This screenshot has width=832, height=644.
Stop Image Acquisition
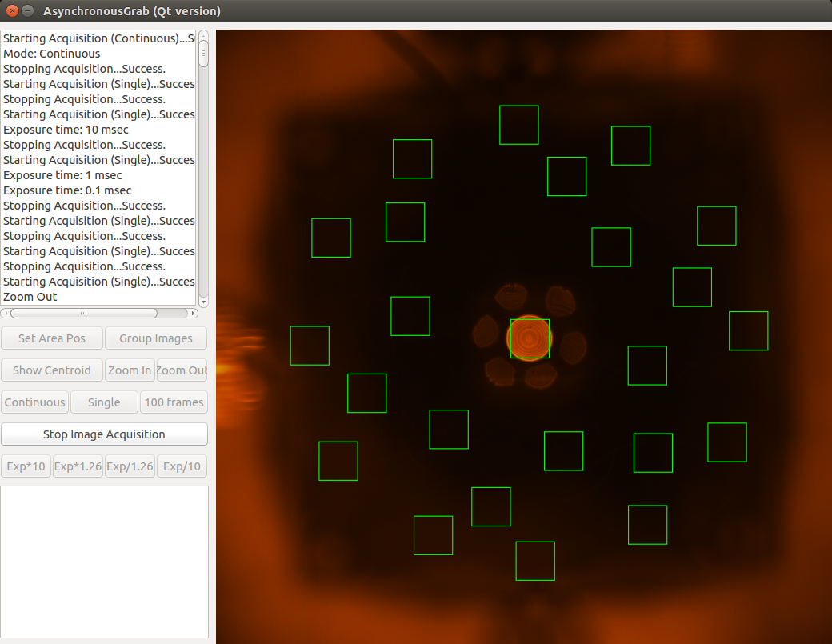[x=104, y=434]
